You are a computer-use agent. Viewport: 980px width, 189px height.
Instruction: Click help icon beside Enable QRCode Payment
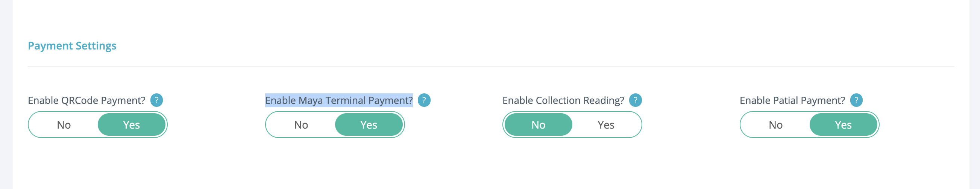click(x=156, y=100)
